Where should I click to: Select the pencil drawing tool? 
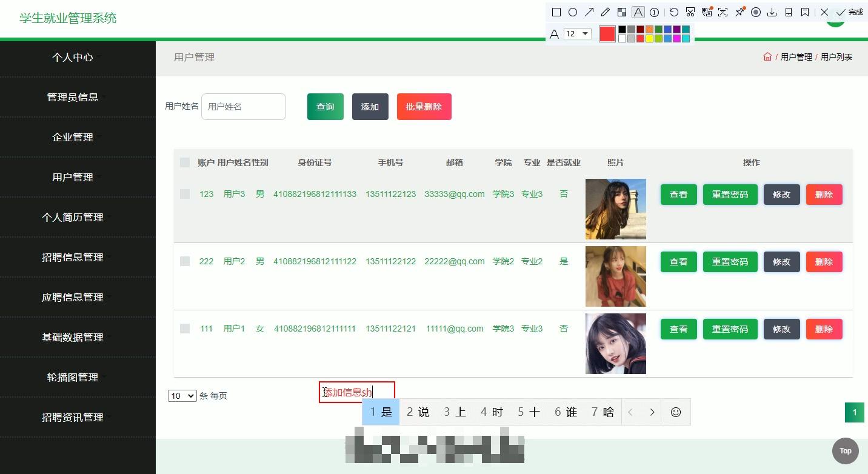(605, 12)
